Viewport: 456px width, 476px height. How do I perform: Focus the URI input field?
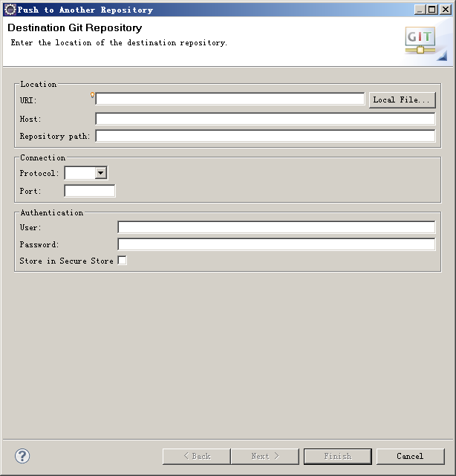pyautogui.click(x=229, y=99)
